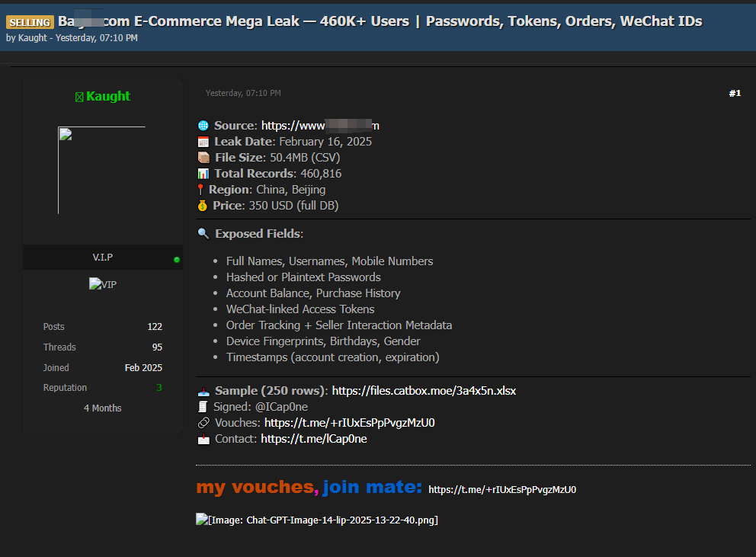Click the package icon beside File Size
Screen dimensions: 756x557
203,158
